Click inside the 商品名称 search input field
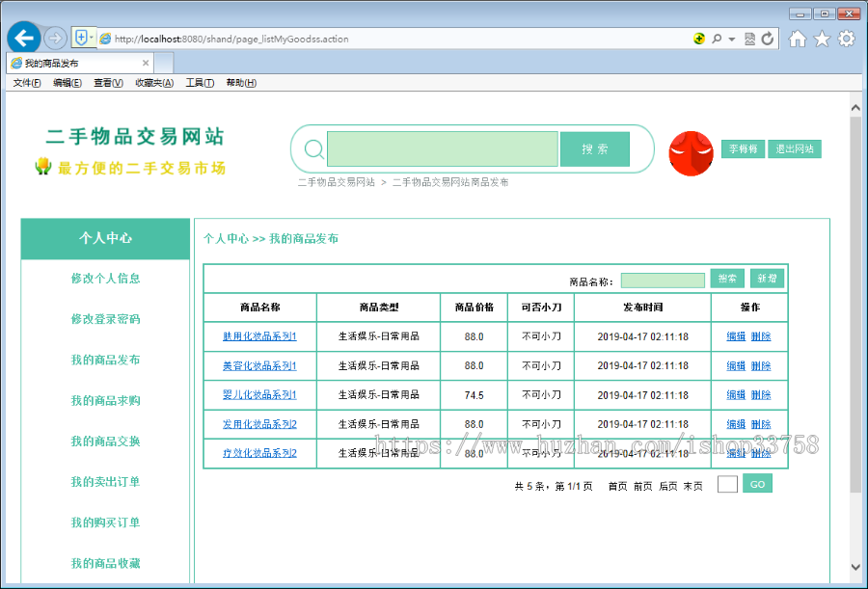This screenshot has height=589, width=868. pos(664,278)
